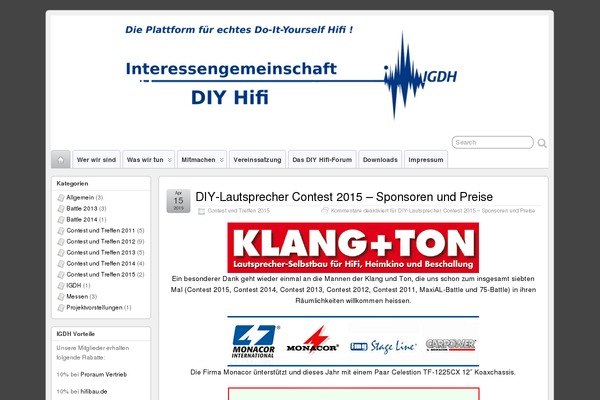Open category Contest und Treffen 2011
The width and height of the screenshot is (600, 400).
click(101, 230)
